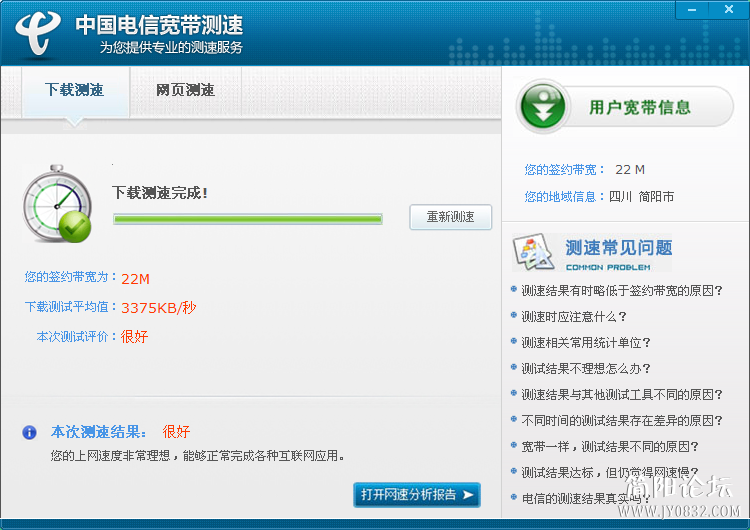Click the 很好 rating next to 本次测试评价

click(134, 337)
